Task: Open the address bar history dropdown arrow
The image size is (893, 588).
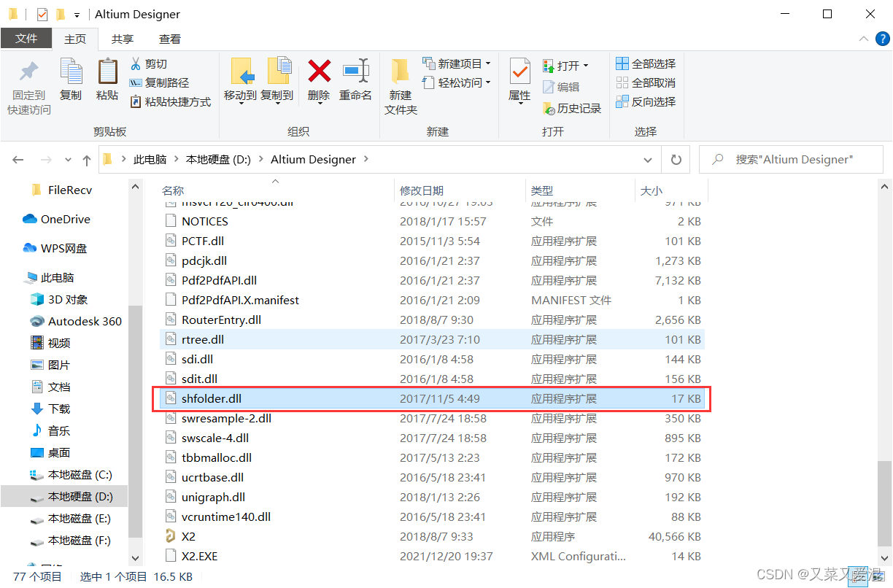Action: (648, 160)
